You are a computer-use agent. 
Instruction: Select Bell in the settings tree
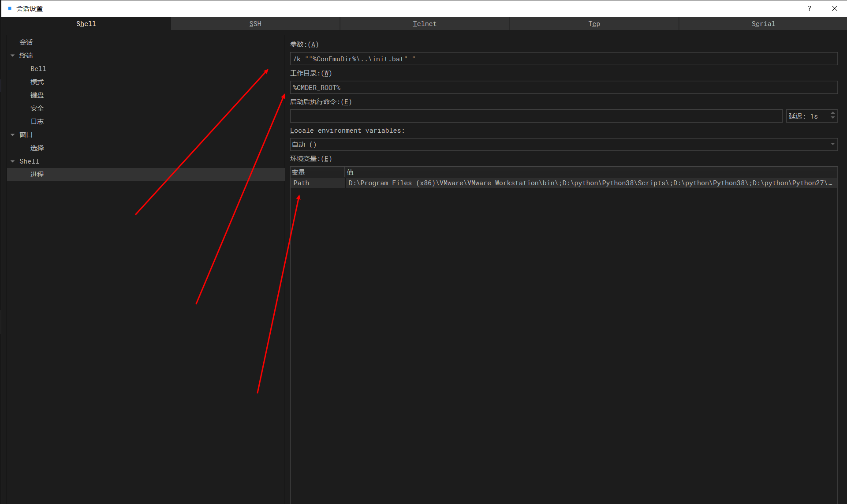(38, 69)
